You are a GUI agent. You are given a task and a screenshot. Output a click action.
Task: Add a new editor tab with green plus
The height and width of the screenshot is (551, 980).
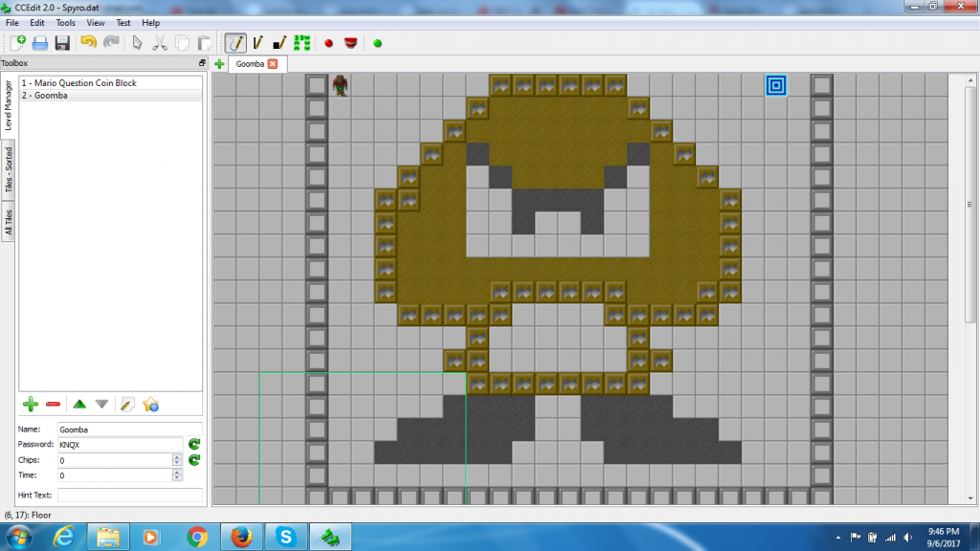(219, 64)
